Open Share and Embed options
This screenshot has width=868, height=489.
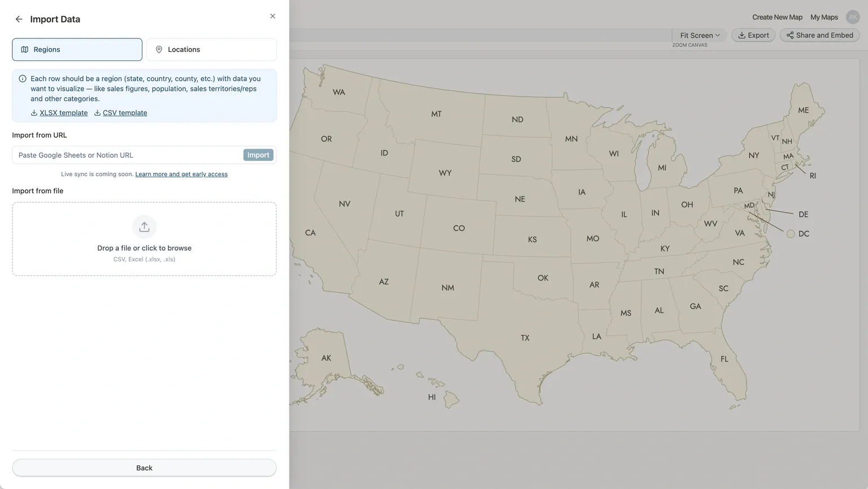[819, 35]
